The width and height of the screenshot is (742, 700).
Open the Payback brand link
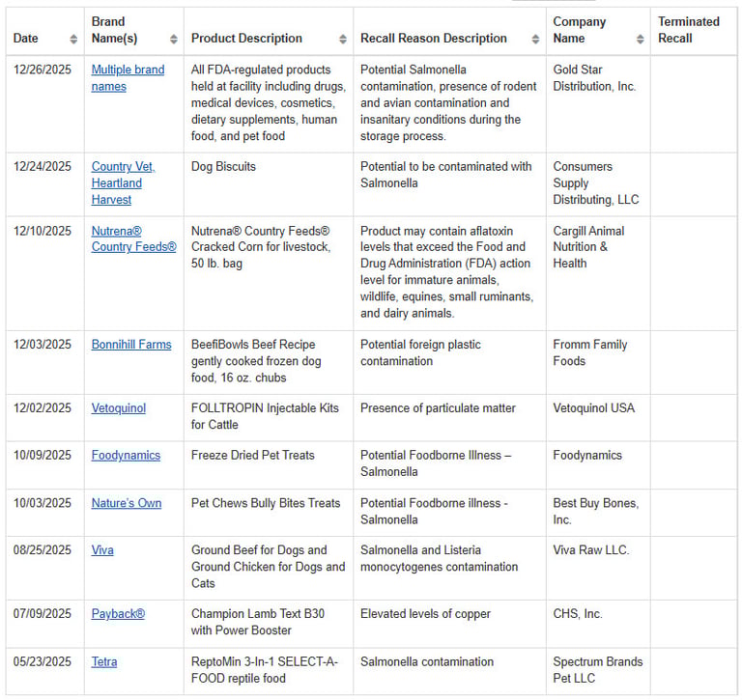click(x=118, y=614)
